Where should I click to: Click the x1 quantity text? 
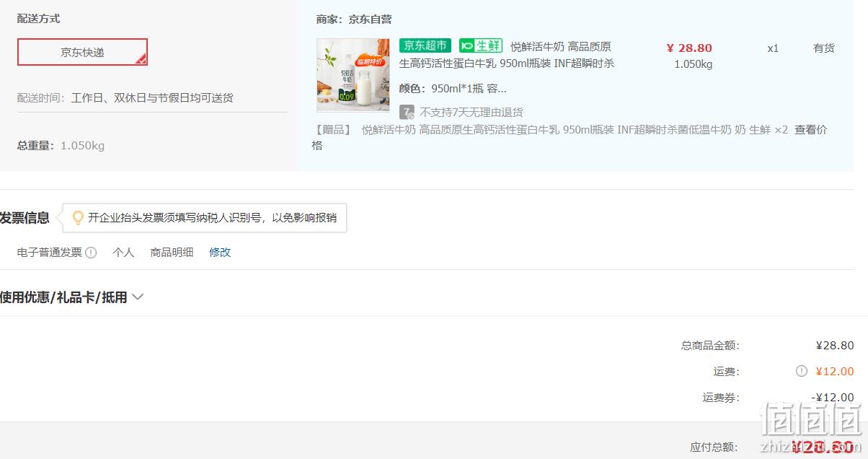click(773, 48)
